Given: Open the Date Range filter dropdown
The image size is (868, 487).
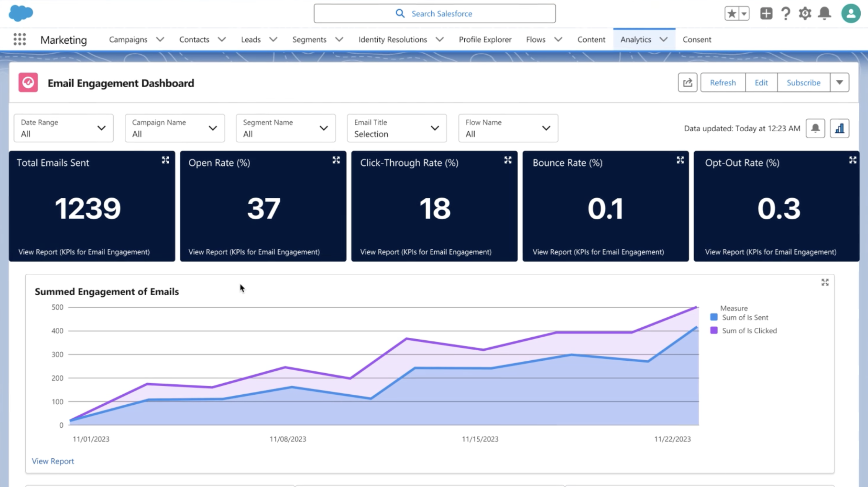Looking at the screenshot, I should [x=64, y=128].
